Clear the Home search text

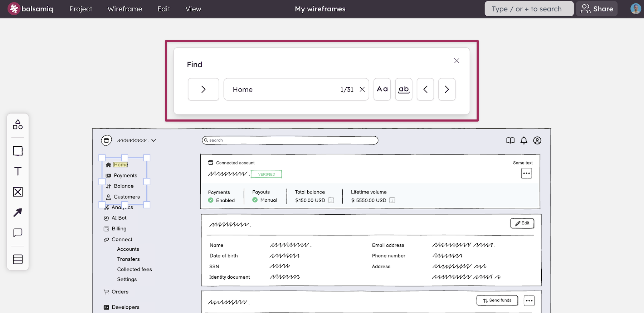pos(362,89)
